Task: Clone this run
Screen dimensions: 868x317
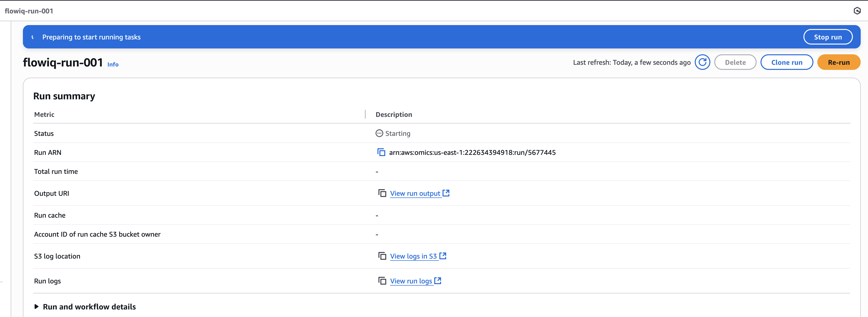Action: (787, 62)
